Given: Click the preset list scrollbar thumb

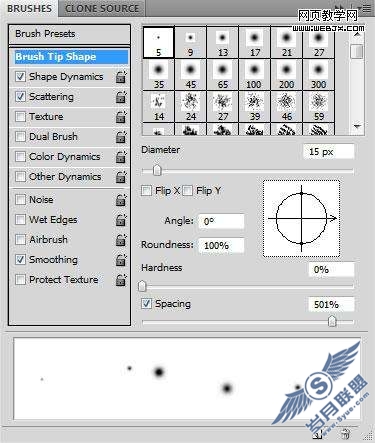Looking at the screenshot, I should 357,51.
